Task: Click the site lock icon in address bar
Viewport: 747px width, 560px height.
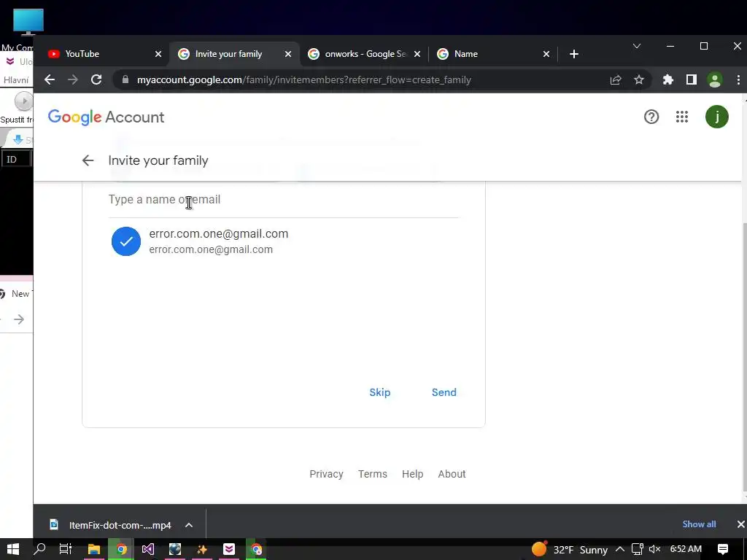Action: [x=125, y=79]
